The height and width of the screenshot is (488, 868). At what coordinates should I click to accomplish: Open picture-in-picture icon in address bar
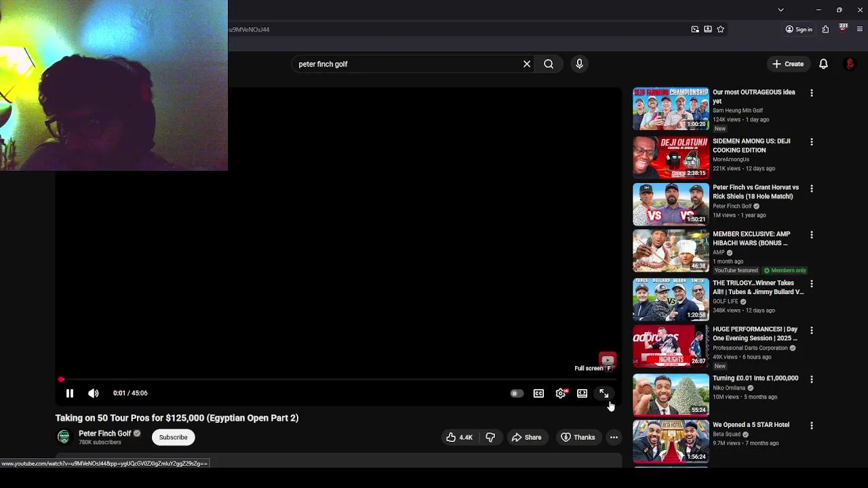click(x=695, y=29)
